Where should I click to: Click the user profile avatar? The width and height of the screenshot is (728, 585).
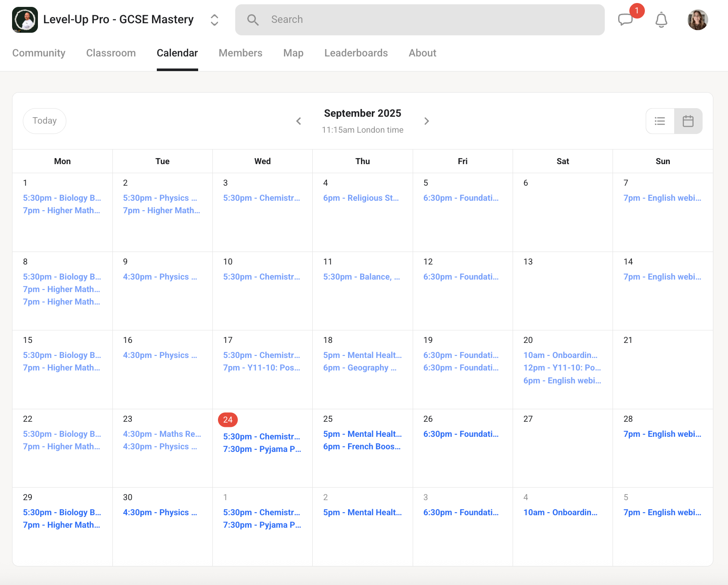pos(697,20)
